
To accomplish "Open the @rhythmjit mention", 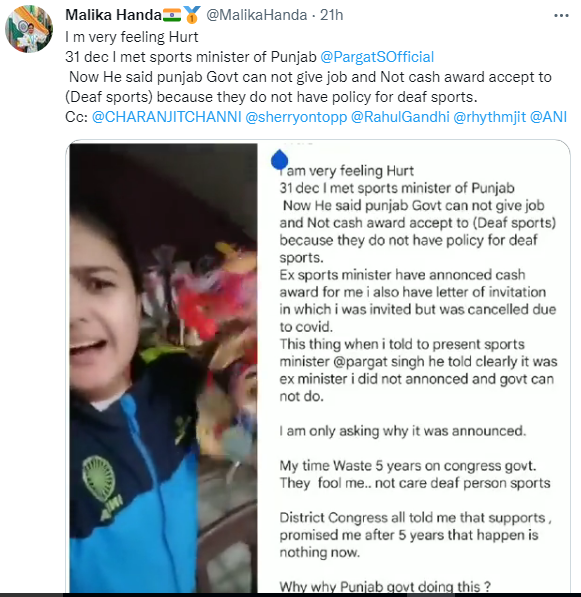I will [490, 117].
